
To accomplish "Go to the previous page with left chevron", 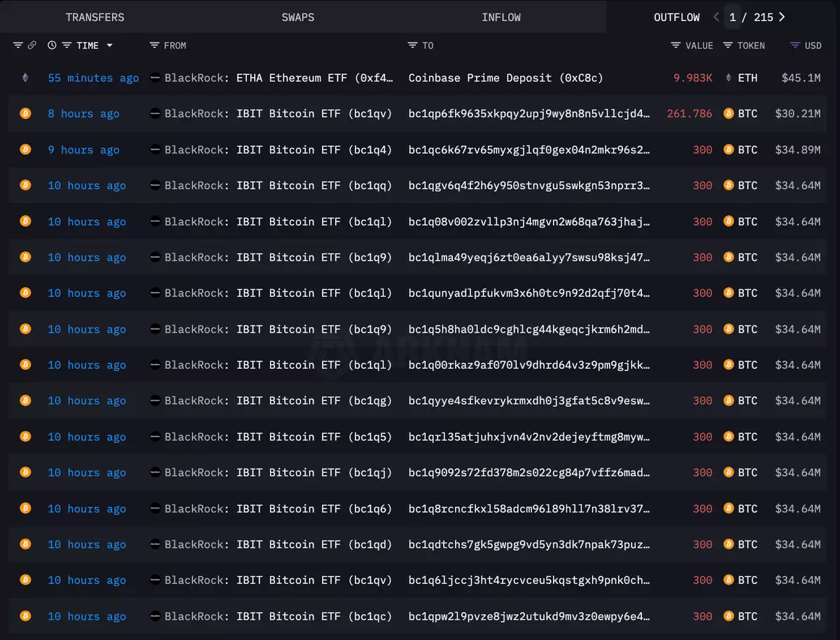I will click(716, 17).
